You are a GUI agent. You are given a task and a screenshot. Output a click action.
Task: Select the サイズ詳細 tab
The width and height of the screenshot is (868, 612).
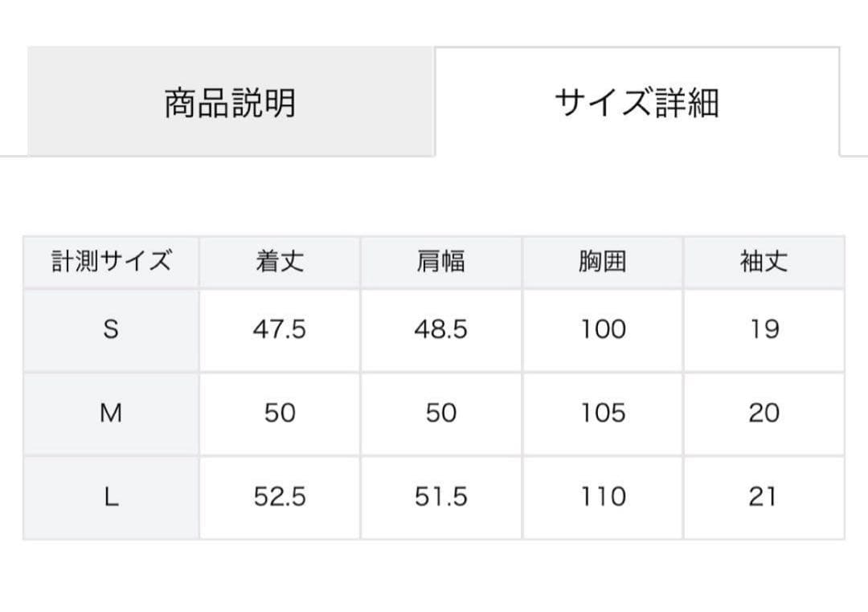[x=637, y=102]
